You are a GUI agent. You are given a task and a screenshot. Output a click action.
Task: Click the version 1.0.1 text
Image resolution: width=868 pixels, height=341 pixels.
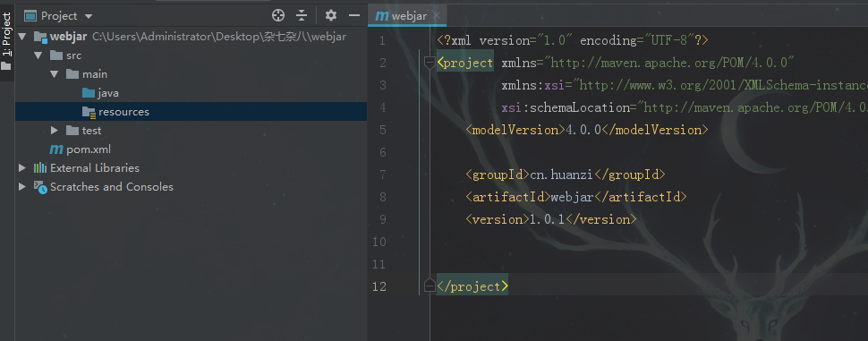547,219
